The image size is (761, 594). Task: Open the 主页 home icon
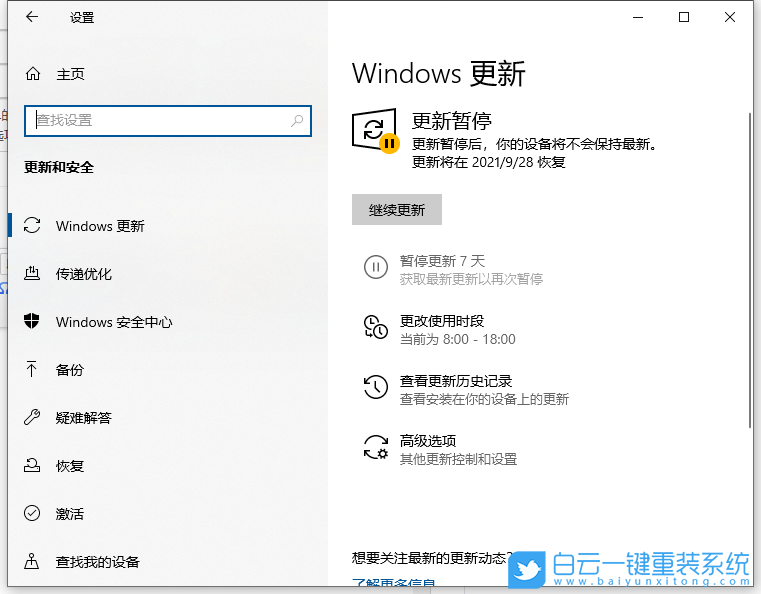click(x=33, y=74)
